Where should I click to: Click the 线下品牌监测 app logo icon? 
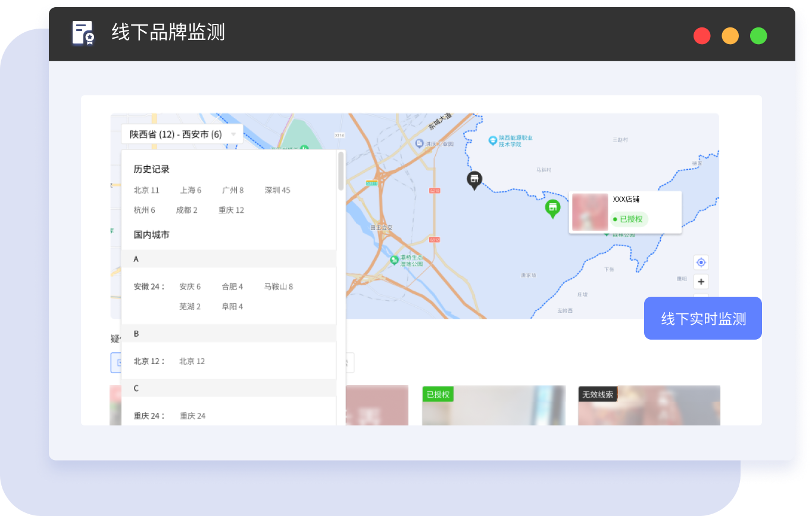point(83,33)
